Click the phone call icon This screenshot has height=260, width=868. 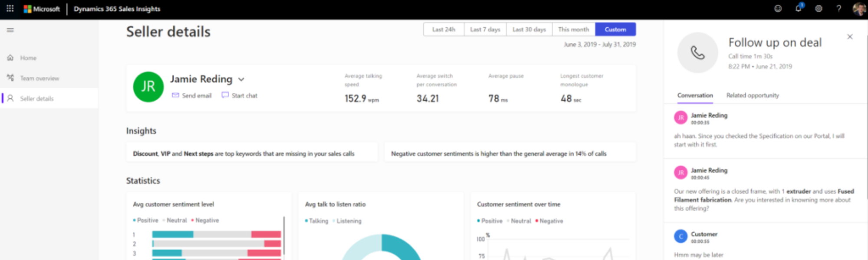(x=697, y=53)
